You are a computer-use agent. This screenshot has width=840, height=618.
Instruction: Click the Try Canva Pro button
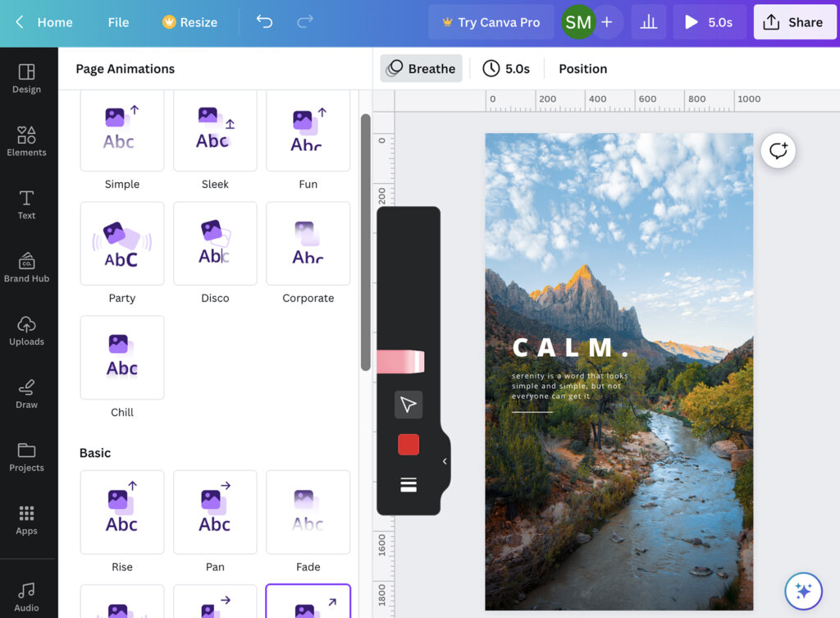click(491, 22)
